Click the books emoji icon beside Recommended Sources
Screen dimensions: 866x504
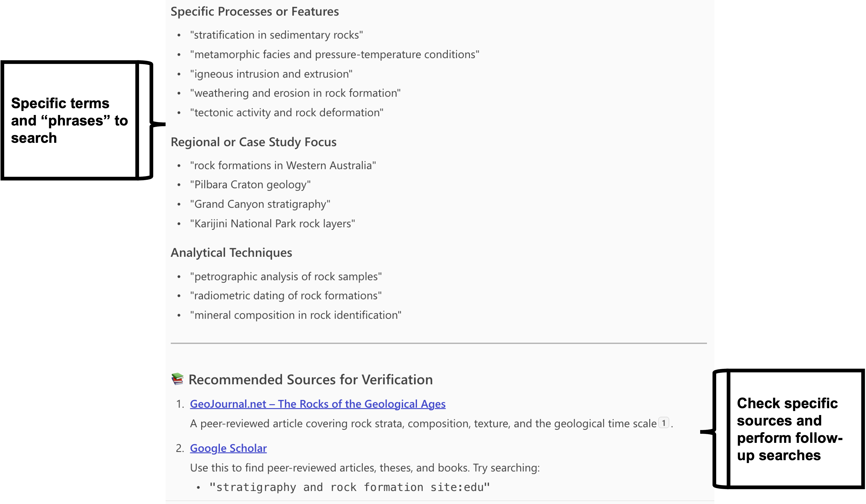tap(177, 379)
